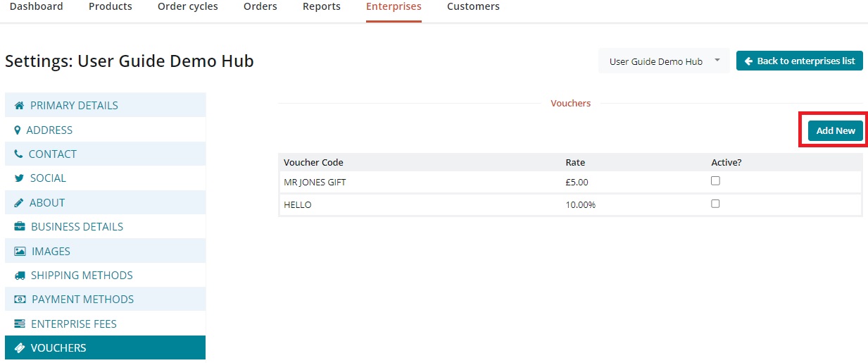Click the money icon for Payment Methods
The height and width of the screenshot is (363, 868).
click(x=20, y=300)
